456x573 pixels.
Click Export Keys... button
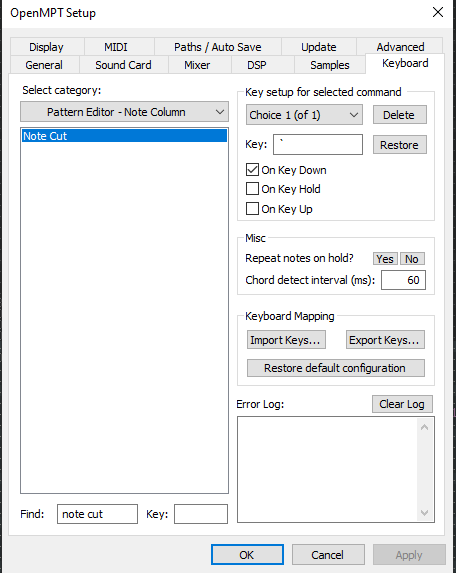tap(385, 340)
